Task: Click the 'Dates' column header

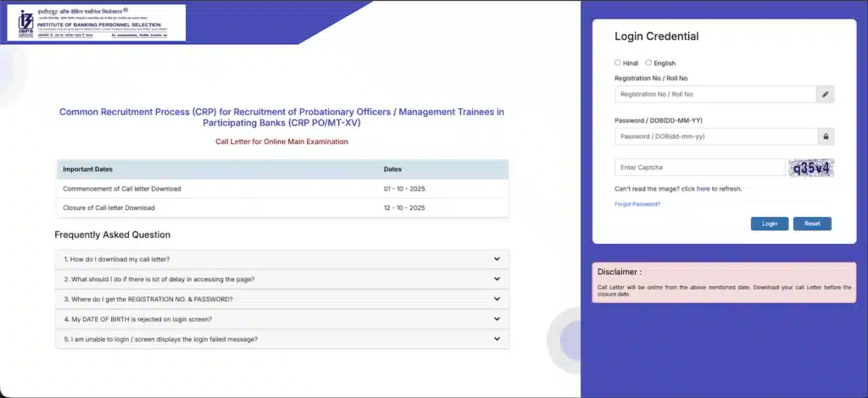Action: point(392,169)
